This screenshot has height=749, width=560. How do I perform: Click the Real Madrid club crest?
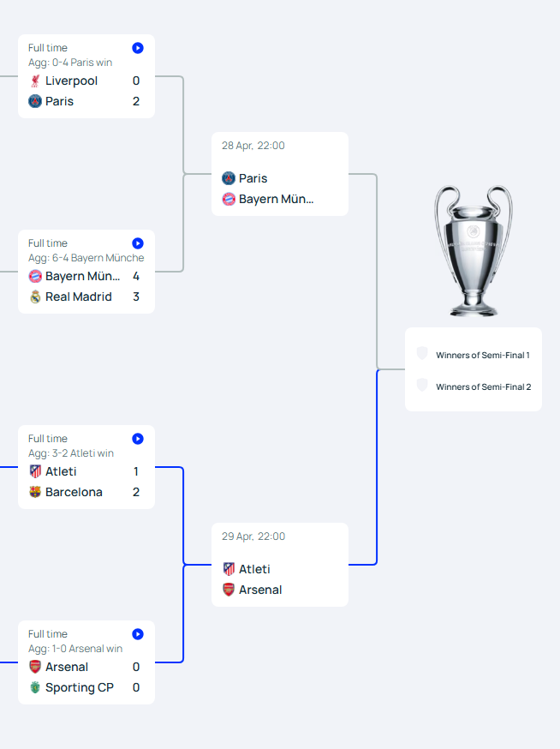click(x=35, y=297)
